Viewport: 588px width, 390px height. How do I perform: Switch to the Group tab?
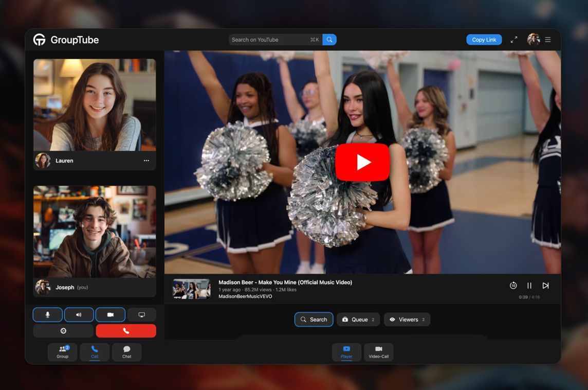(63, 352)
